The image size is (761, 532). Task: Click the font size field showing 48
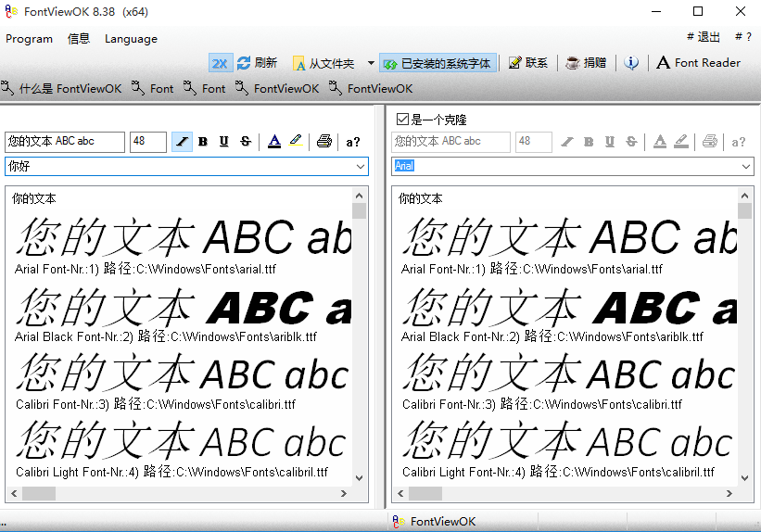pyautogui.click(x=147, y=142)
